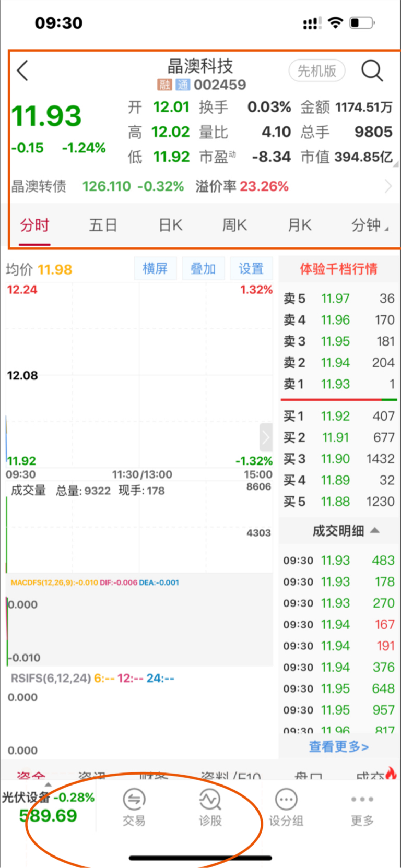This screenshot has width=401, height=868.
Task: Open the 分钟 minutes dropdown
Action: point(370,225)
